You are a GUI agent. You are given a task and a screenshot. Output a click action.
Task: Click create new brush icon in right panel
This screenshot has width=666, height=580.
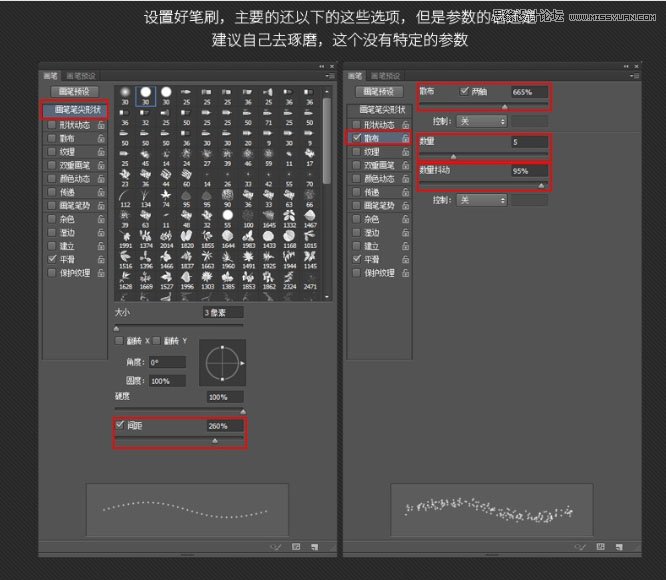(619, 547)
